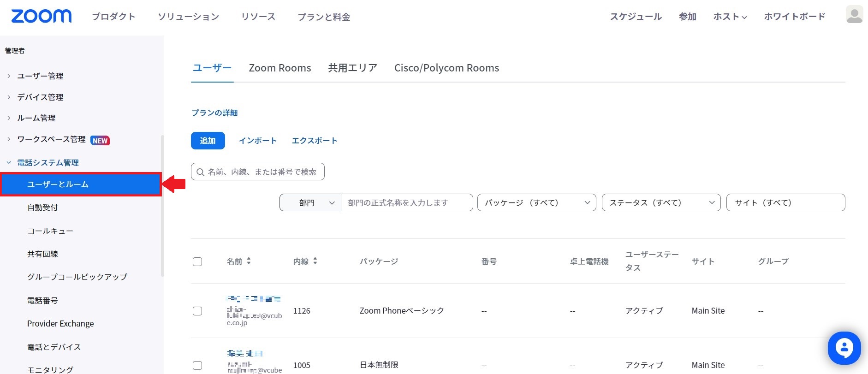This screenshot has width=868, height=374.
Task: Switch to the 共用エリア tab
Action: point(353,68)
